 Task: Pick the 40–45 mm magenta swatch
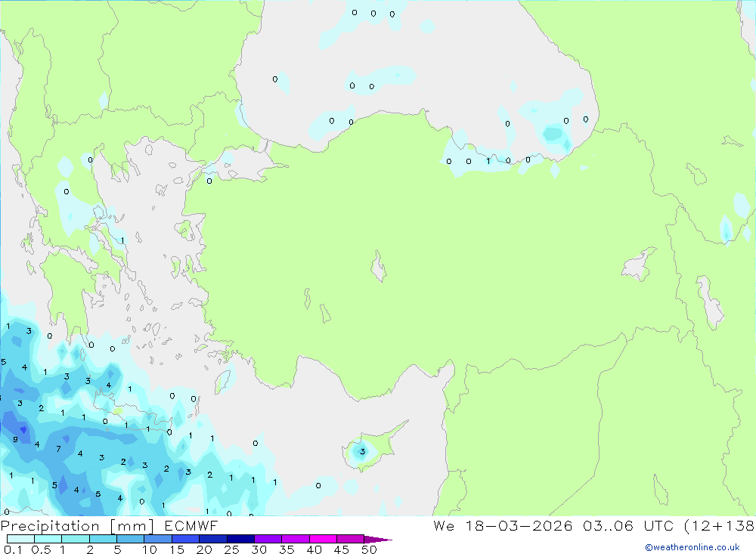(x=323, y=539)
